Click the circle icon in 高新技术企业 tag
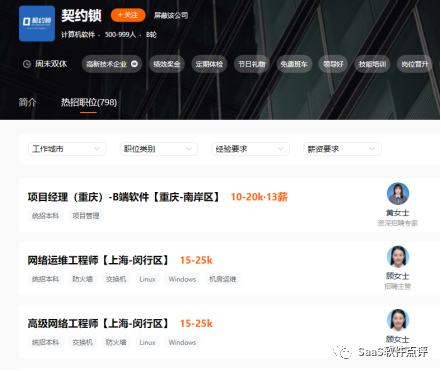Screen dimensions: 441x371 pyautogui.click(x=134, y=64)
